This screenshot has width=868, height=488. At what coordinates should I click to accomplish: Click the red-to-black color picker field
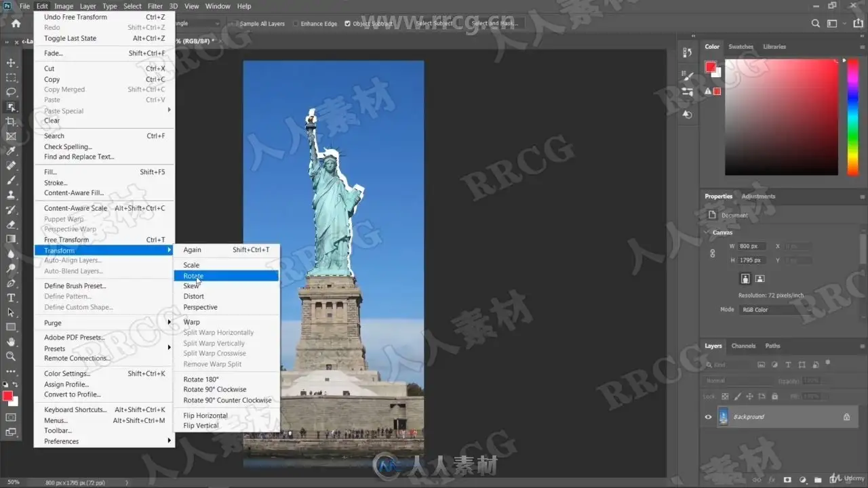pos(781,117)
